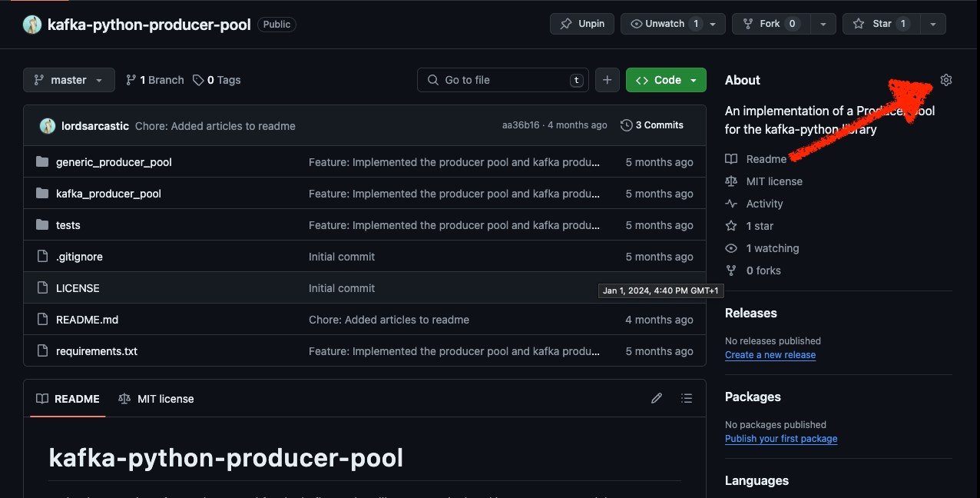
Task: Expand the Fork options arrow
Action: click(823, 24)
